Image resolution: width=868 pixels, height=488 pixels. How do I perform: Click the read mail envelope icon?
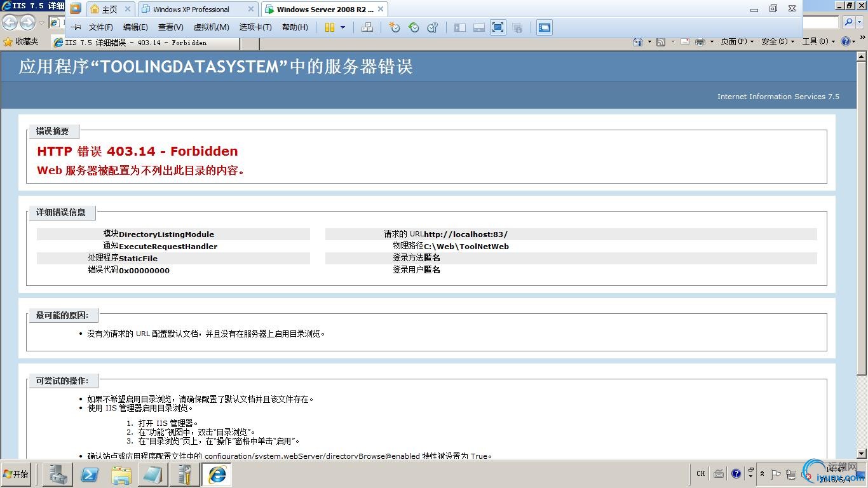point(685,41)
